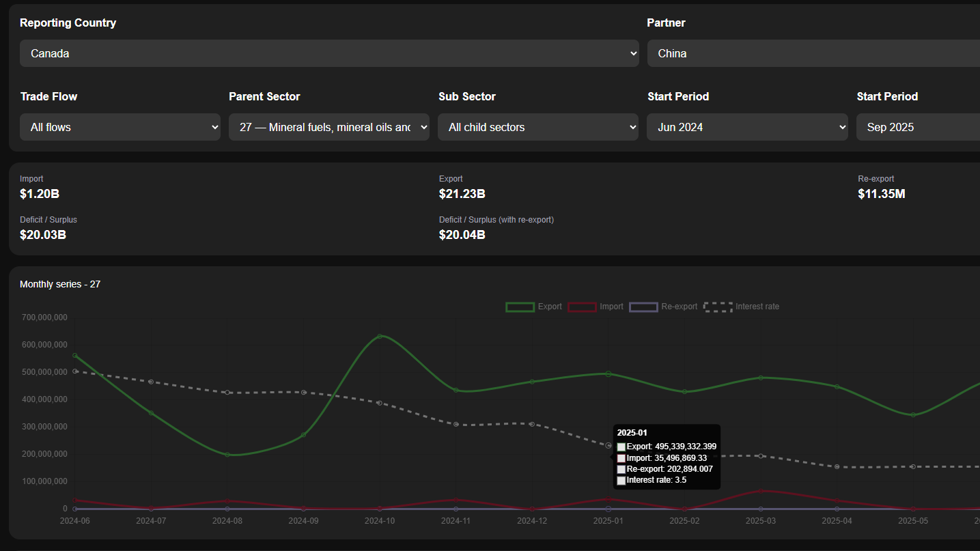
Task: Check the Export box in tooltip
Action: (x=621, y=447)
